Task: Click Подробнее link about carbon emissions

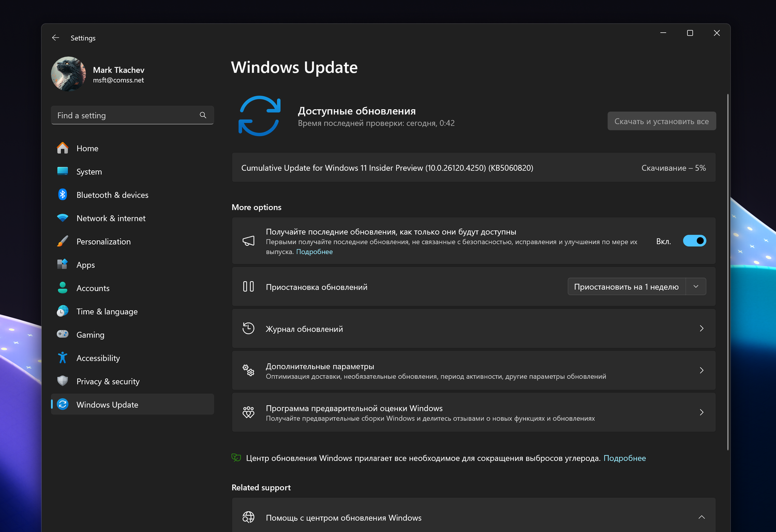Action: click(624, 458)
